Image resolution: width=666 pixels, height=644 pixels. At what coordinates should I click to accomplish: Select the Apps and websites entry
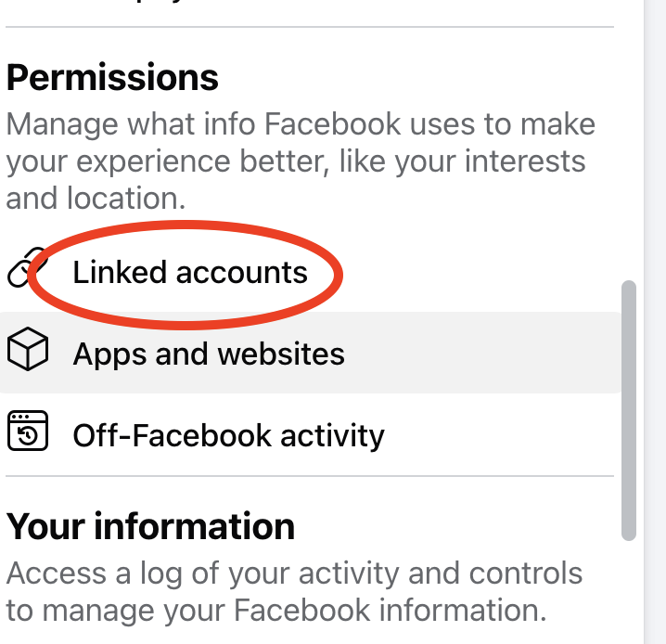tap(209, 354)
